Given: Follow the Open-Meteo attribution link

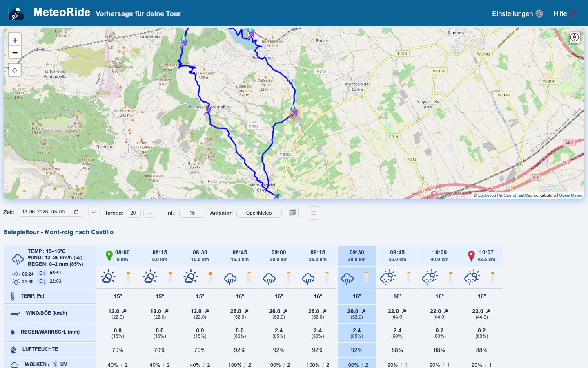Looking at the screenshot, I should [x=570, y=195].
